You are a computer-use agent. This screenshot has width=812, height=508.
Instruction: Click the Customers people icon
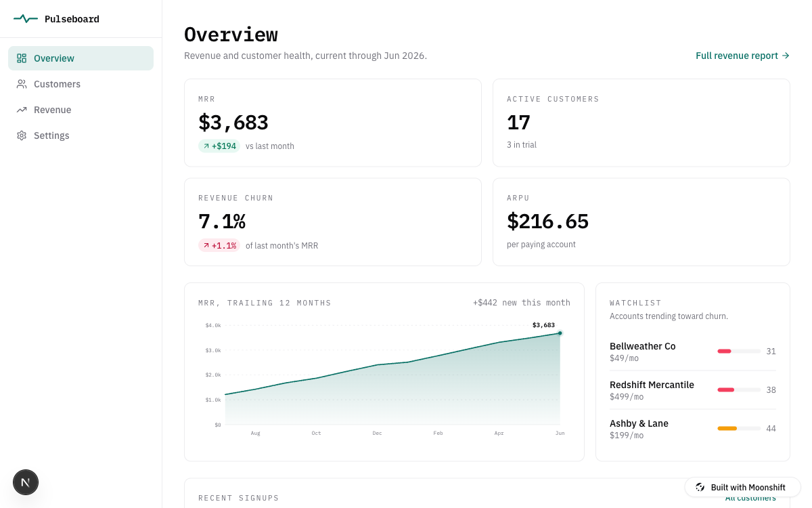click(22, 84)
